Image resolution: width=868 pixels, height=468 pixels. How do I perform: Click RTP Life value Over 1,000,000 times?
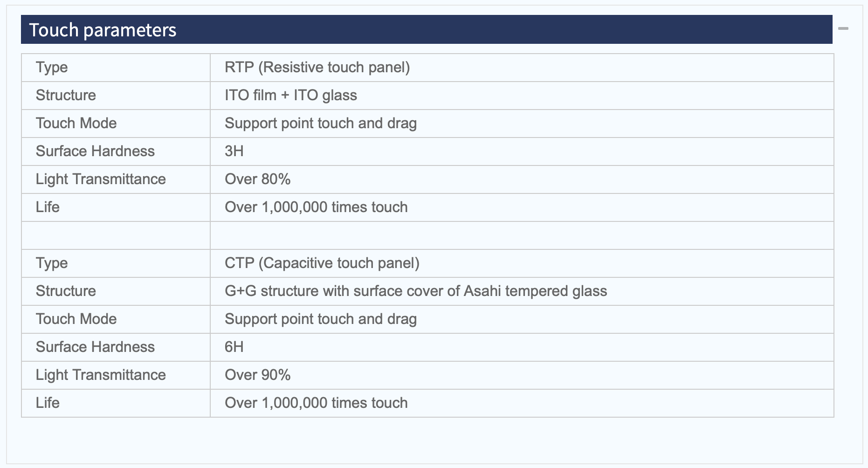click(316, 207)
